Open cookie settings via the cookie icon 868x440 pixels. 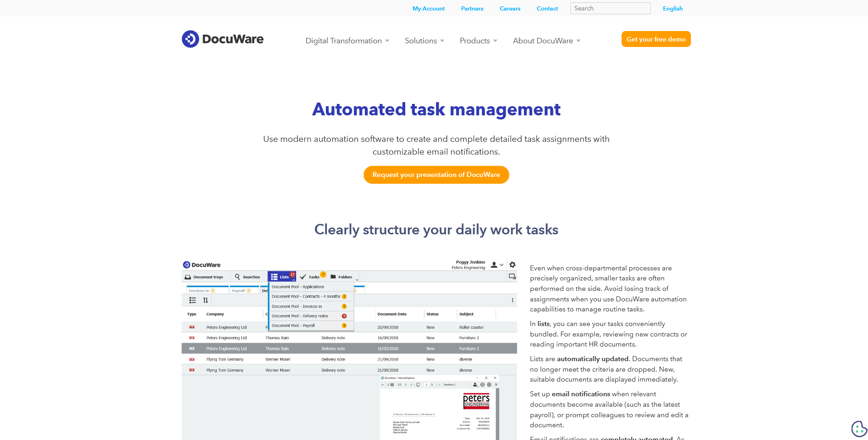tap(858, 429)
